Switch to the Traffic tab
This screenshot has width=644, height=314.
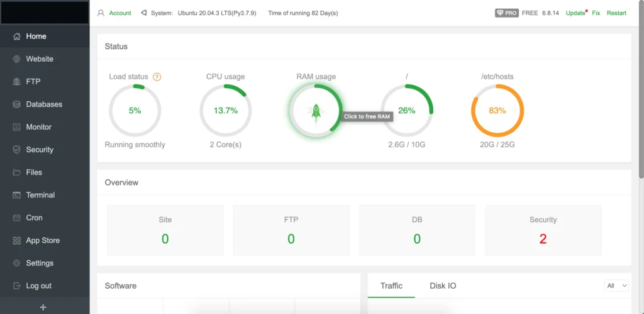tap(391, 286)
